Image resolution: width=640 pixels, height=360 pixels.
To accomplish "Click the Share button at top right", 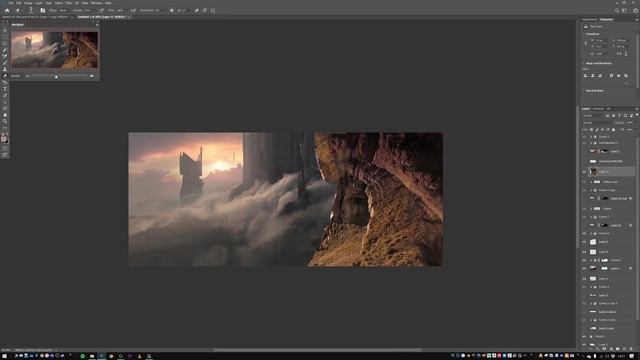I will 635,10.
